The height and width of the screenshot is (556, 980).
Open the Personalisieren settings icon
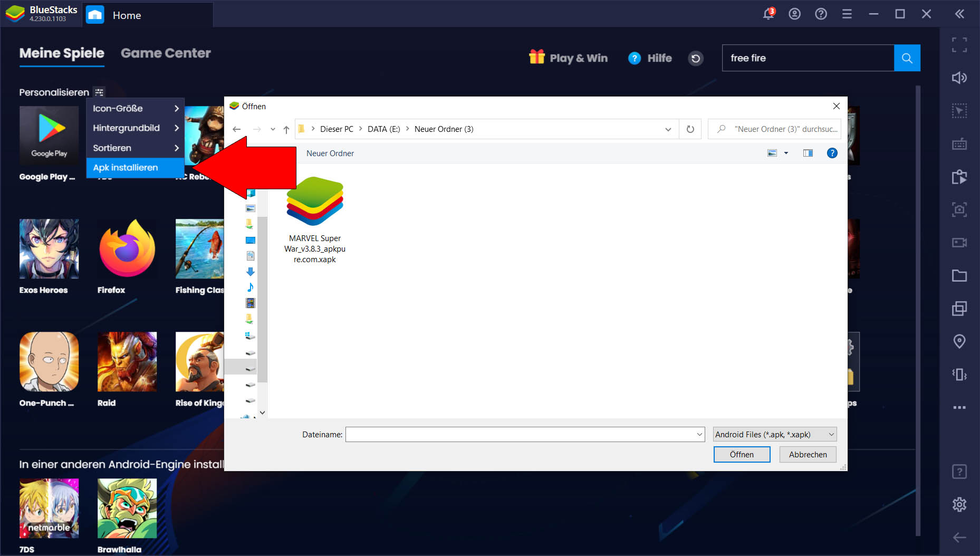99,92
